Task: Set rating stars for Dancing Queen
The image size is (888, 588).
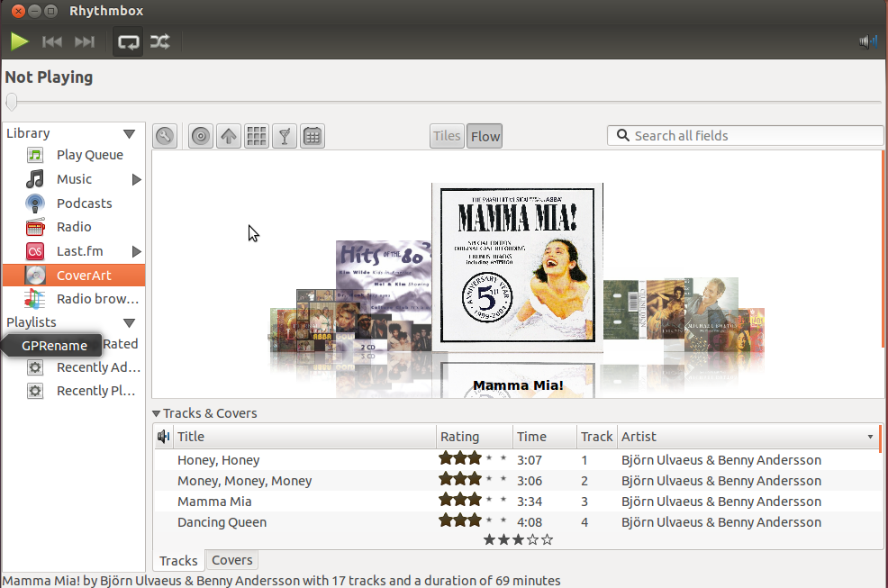Action: pyautogui.click(x=473, y=520)
